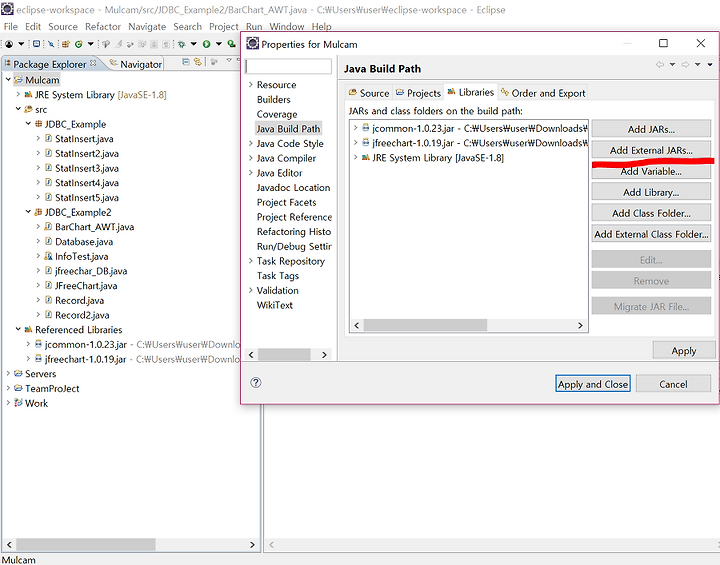Open the Refactor menu
This screenshot has width=720, height=565.
click(103, 27)
